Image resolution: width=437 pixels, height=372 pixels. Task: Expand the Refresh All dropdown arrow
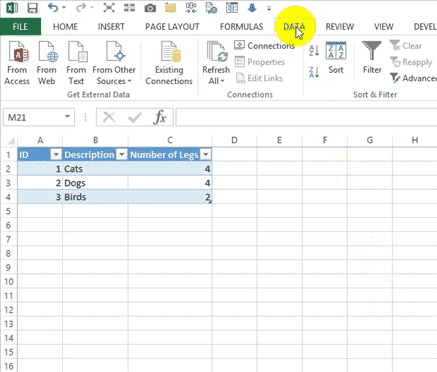click(x=222, y=81)
